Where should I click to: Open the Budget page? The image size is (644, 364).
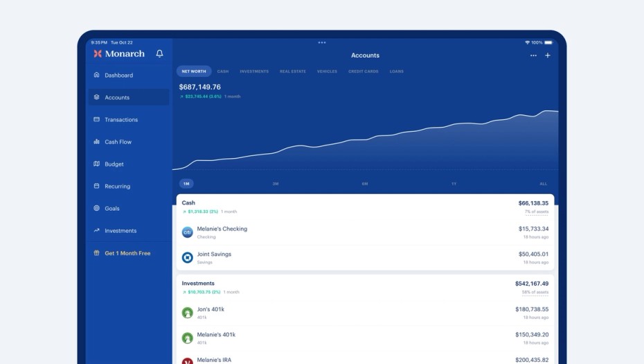click(x=114, y=164)
